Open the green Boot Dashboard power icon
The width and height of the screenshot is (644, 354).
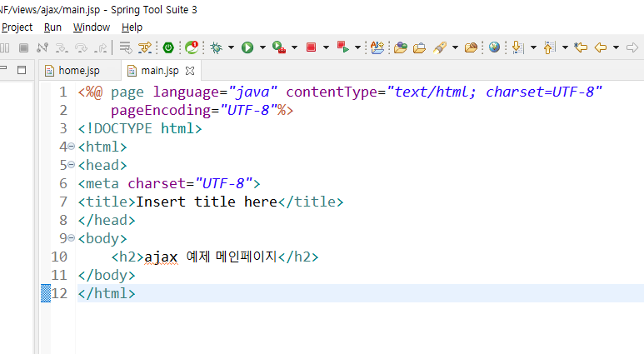pos(168,47)
